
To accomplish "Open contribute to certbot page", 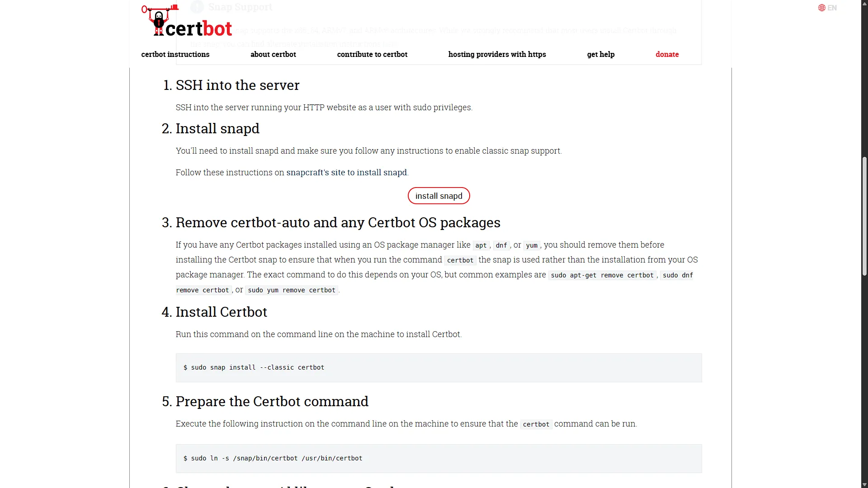I will (372, 54).
